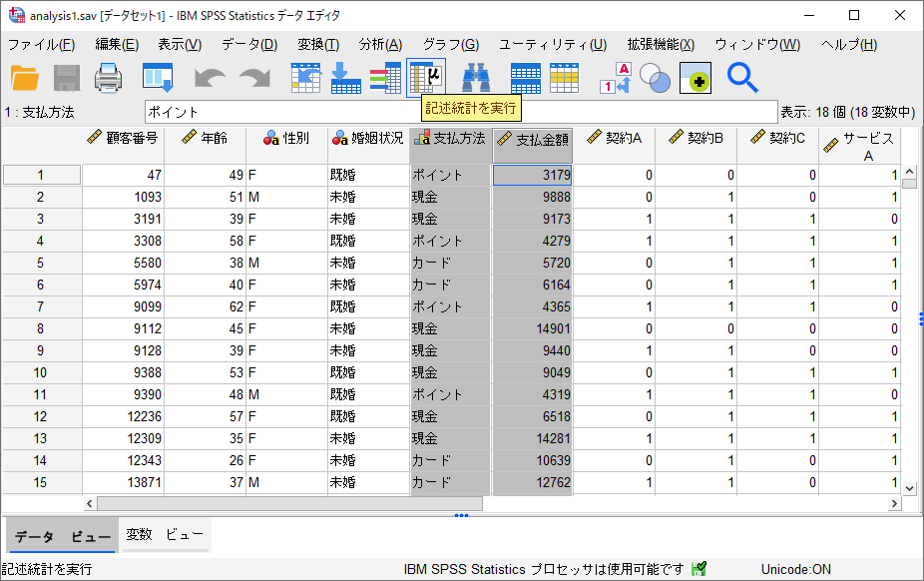Click the vertical scrollbar down arrow
Screen dimensions: 924x581
(x=909, y=488)
